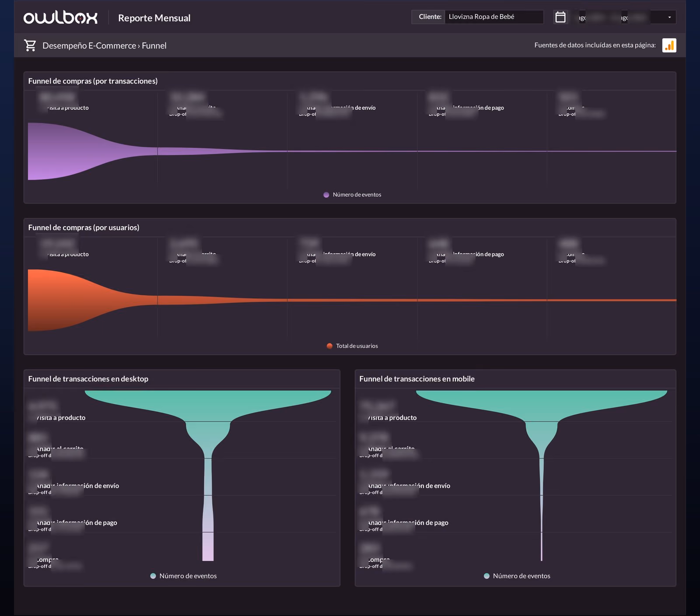Screen dimensions: 700x616
Task: Click Funnel de transacciones en desktop title
Action: [x=88, y=379]
